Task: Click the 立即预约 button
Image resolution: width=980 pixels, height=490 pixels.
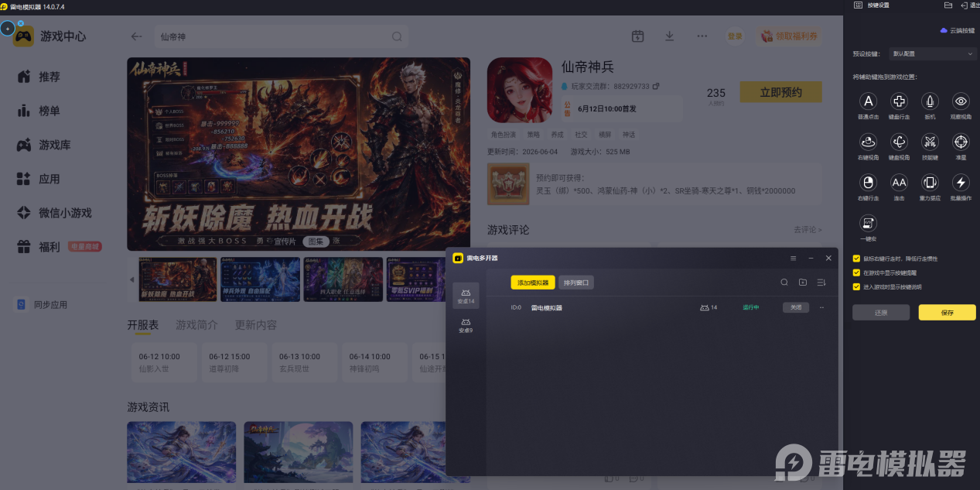Action: coord(780,92)
